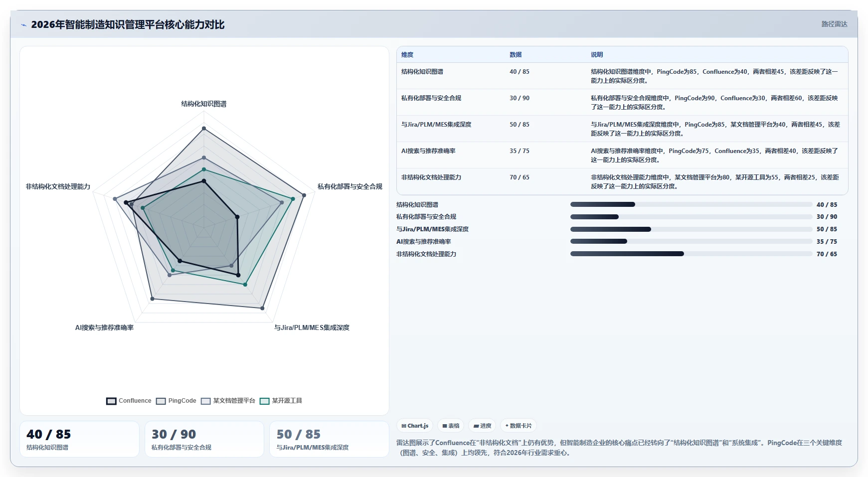Click the 说明 table column header
Image resolution: width=868 pixels, height=477 pixels.
click(597, 55)
